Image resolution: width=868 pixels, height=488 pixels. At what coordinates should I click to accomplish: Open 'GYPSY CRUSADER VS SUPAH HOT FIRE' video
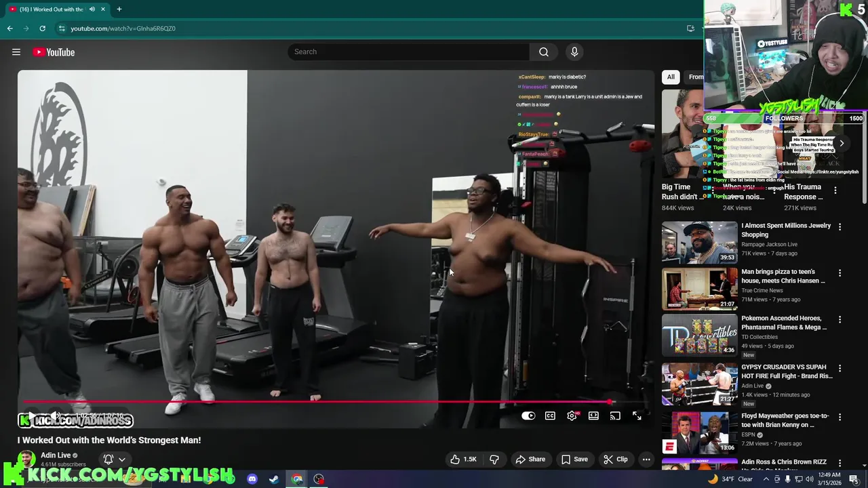787,371
